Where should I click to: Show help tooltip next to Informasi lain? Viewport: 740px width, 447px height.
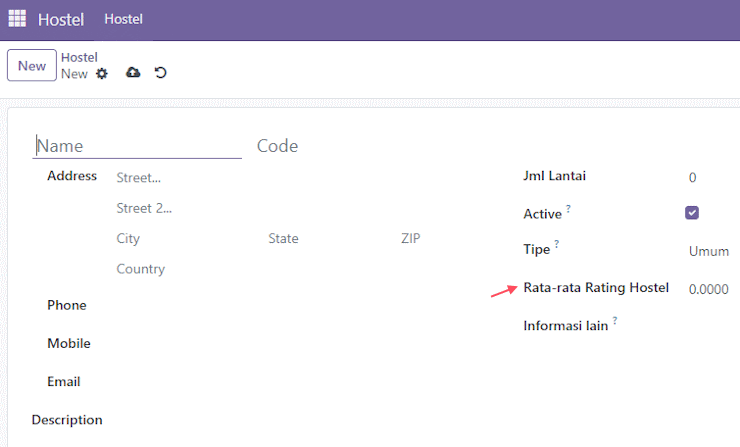615,320
